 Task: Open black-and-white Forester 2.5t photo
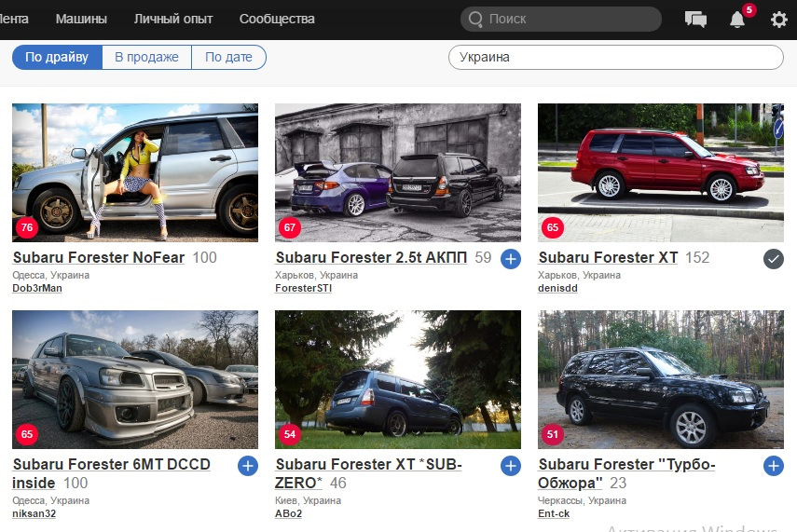pos(398,172)
